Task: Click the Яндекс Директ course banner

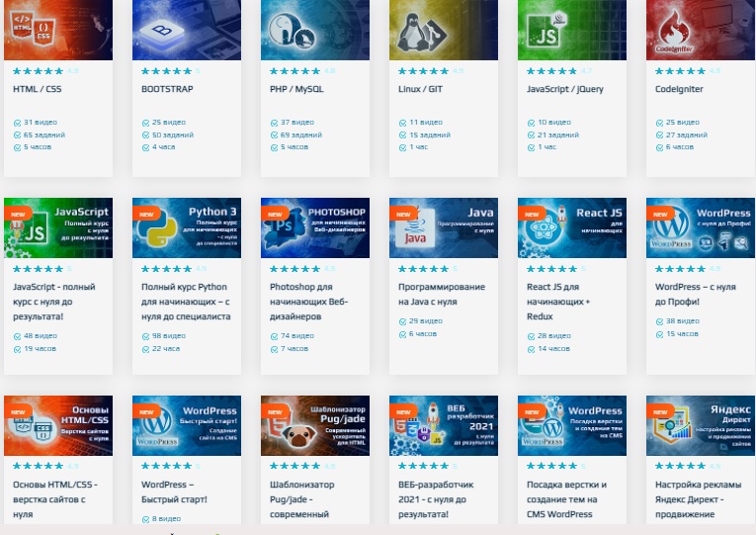Action: coord(701,425)
